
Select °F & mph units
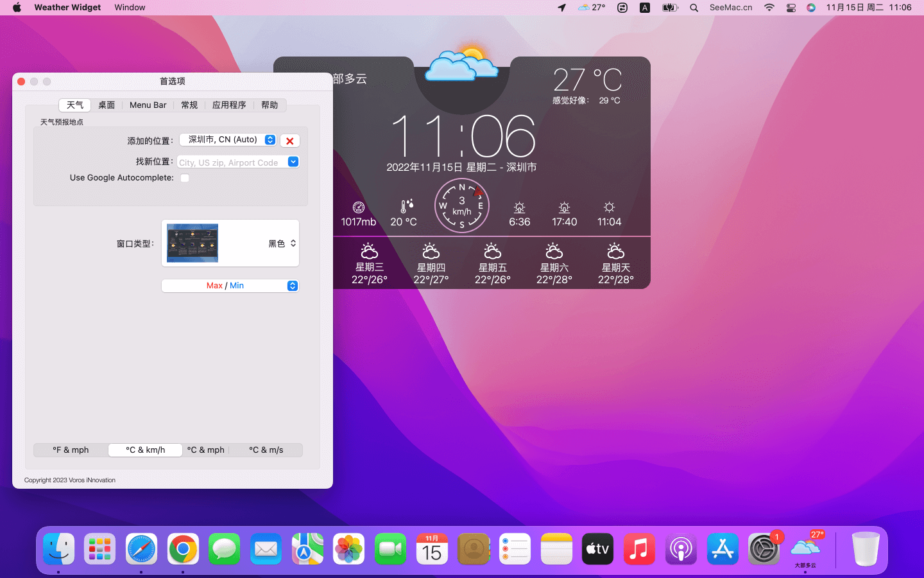click(x=71, y=450)
